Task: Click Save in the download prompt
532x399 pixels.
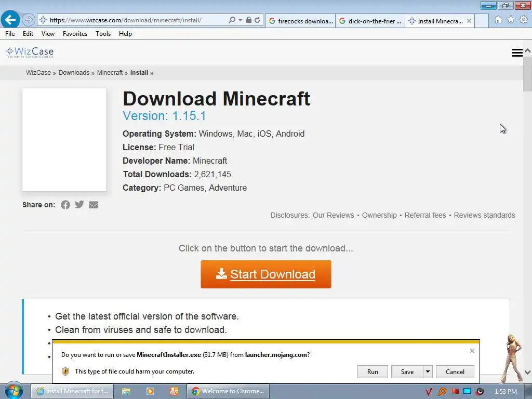Action: click(x=407, y=372)
